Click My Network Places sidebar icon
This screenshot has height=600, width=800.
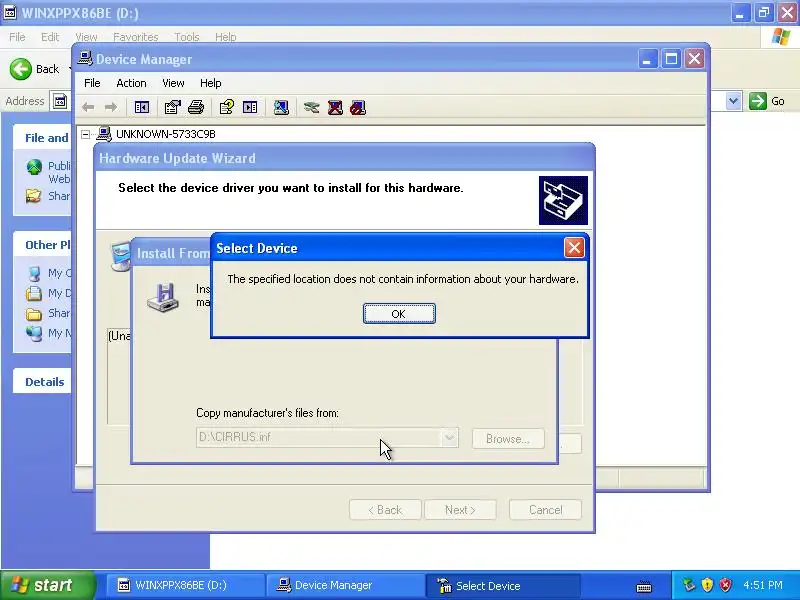tap(34, 333)
